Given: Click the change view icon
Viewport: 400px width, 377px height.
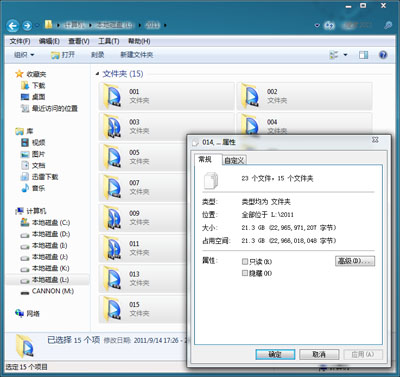Looking at the screenshot, I should pos(334,55).
